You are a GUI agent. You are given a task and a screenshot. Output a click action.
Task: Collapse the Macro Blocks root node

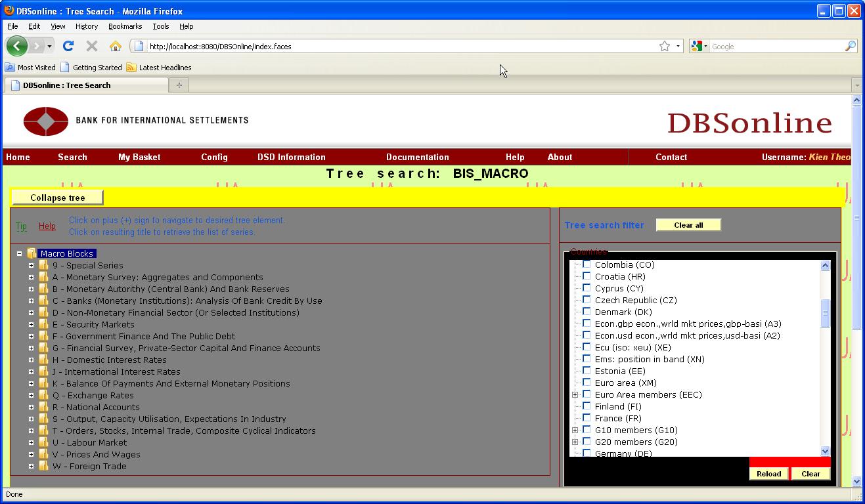pyautogui.click(x=19, y=253)
